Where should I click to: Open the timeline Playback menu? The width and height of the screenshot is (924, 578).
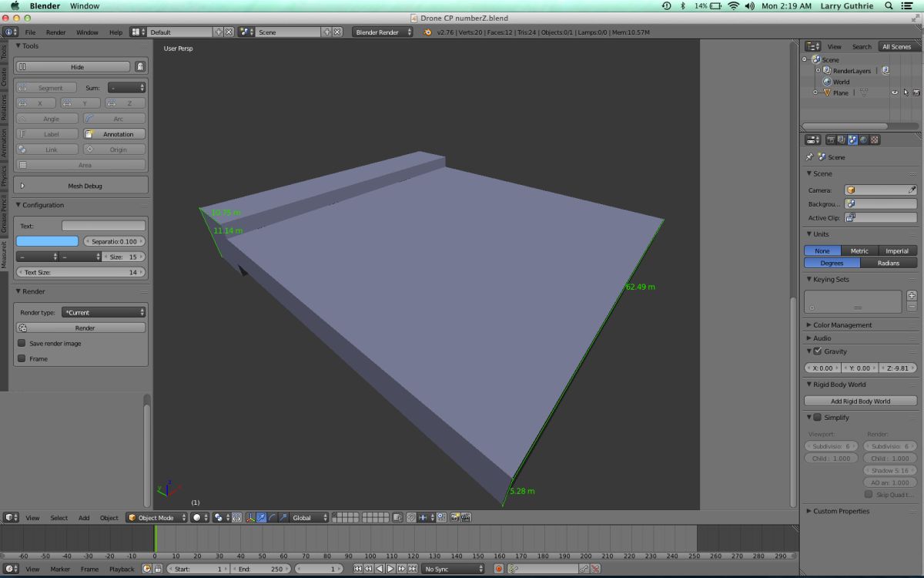point(122,569)
